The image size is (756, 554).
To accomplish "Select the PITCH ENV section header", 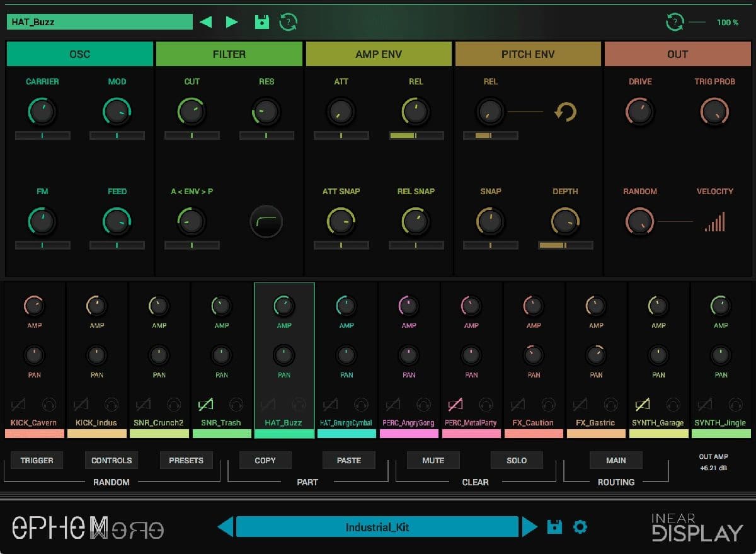I will 528,54.
